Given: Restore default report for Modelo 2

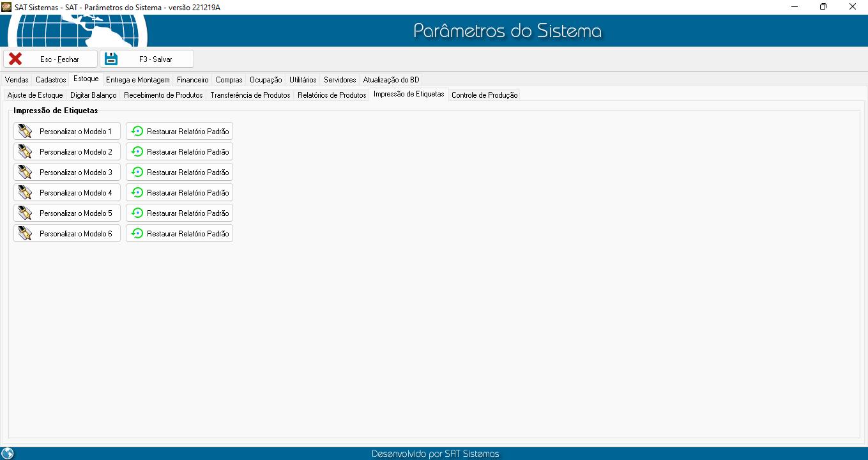Looking at the screenshot, I should pyautogui.click(x=179, y=152).
